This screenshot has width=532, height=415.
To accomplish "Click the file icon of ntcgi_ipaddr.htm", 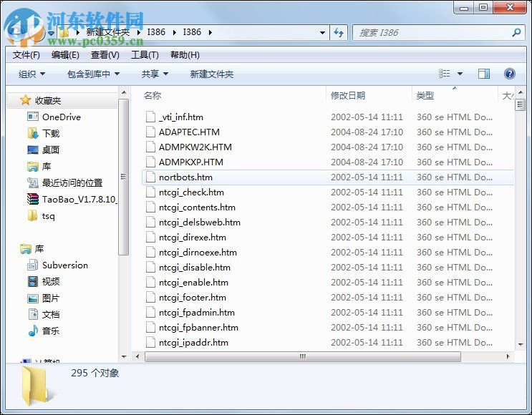I will click(x=150, y=343).
